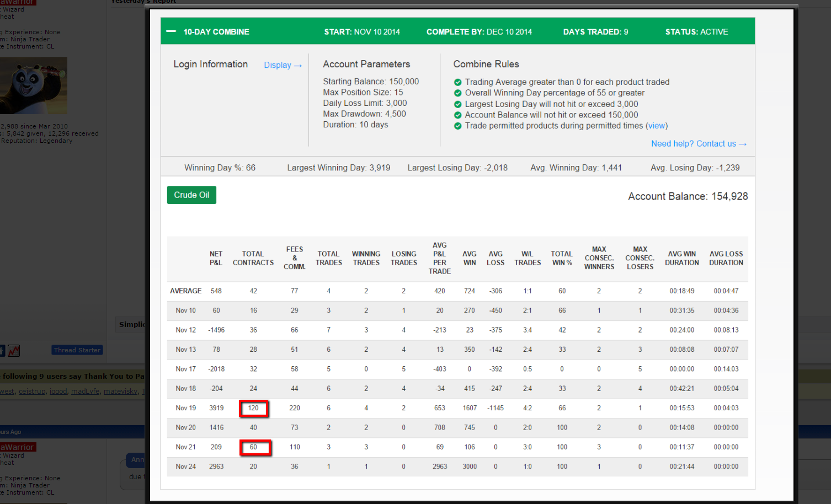Click the Nov 24 avg win value 3000
The width and height of the screenshot is (831, 504).
coord(470,467)
